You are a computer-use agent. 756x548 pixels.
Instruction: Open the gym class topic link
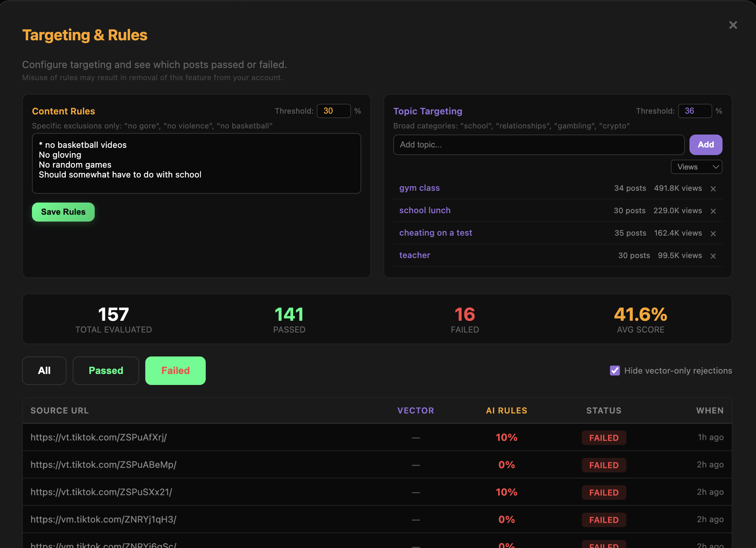(x=419, y=188)
